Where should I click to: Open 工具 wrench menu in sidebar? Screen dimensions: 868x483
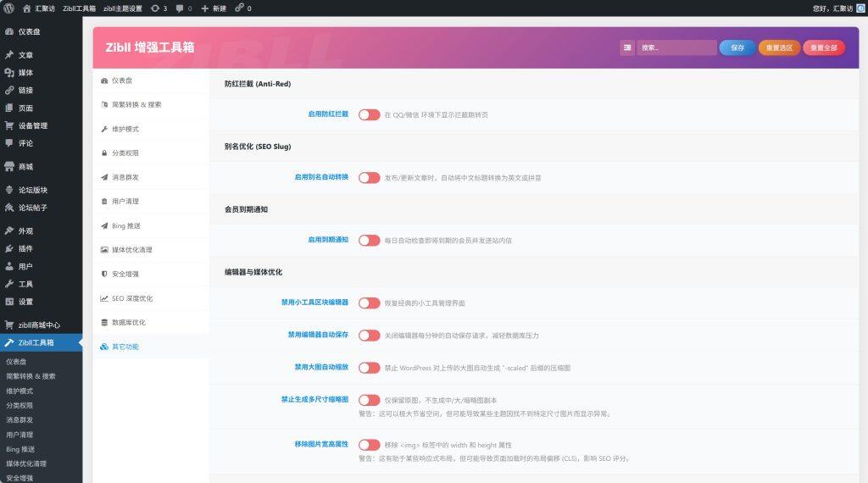click(41, 284)
